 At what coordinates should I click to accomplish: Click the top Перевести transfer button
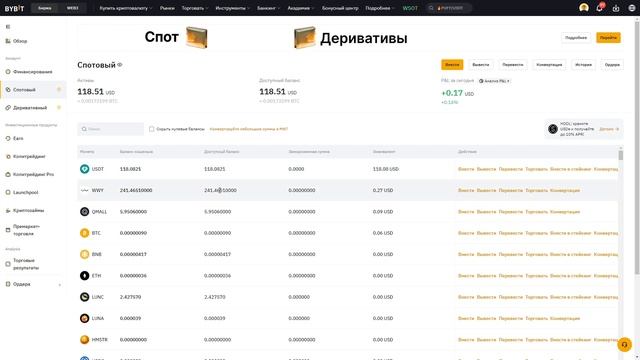[513, 64]
